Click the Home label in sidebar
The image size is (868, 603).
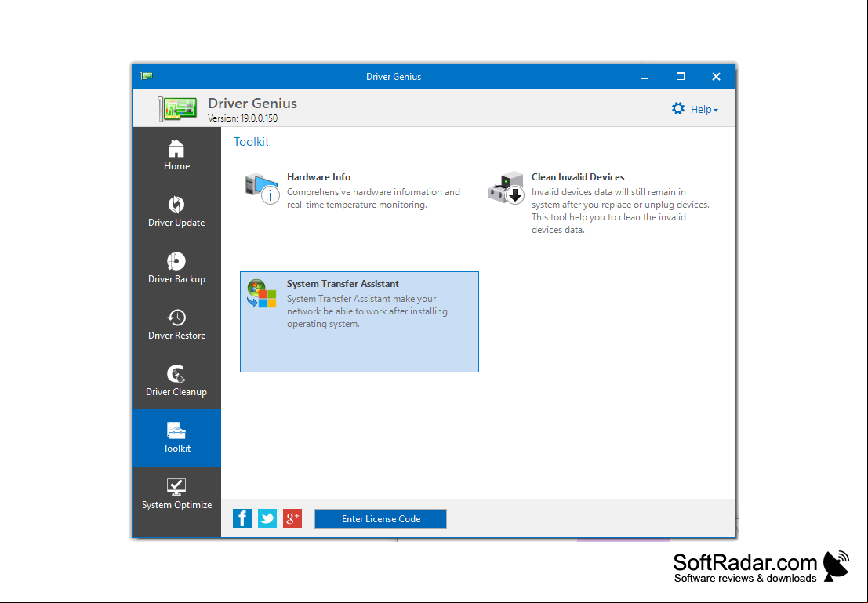pyautogui.click(x=176, y=166)
